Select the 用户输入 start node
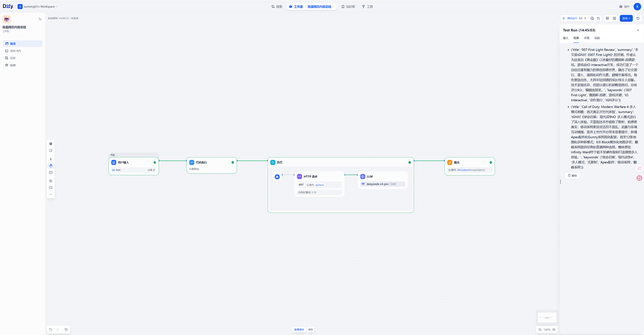Image resolution: width=644 pixels, height=335 pixels. 134,166
